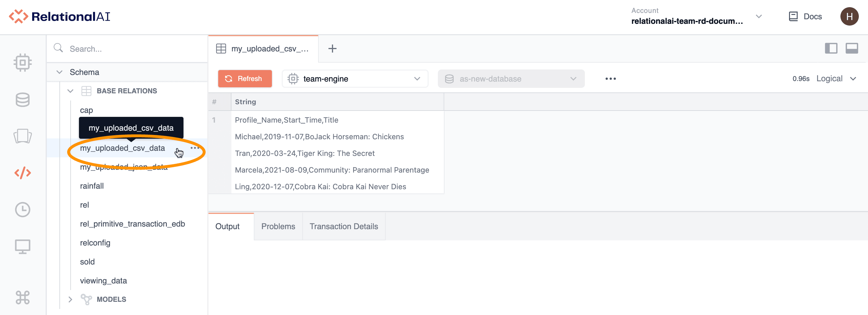Open the Docs link
The height and width of the screenshot is (315, 868).
point(805,16)
